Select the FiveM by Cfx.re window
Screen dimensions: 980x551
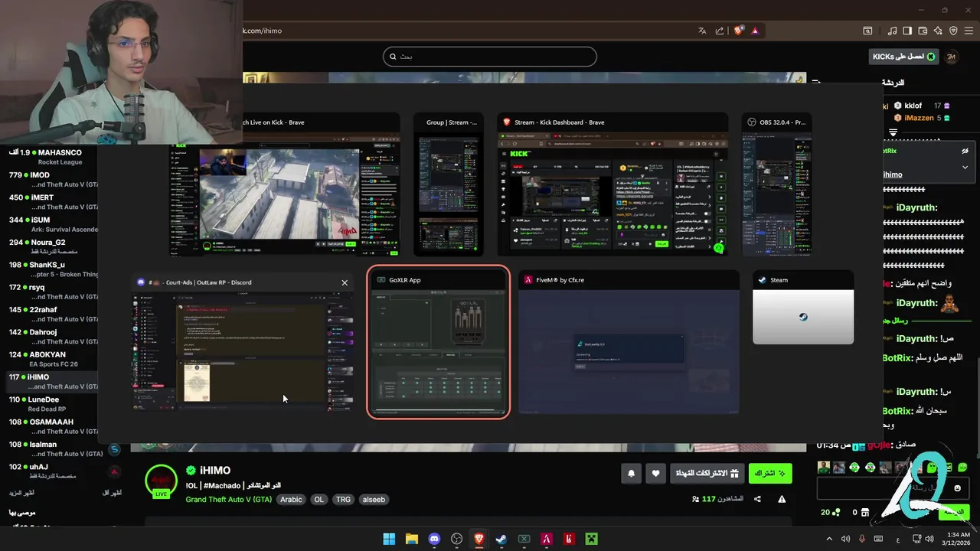(629, 342)
